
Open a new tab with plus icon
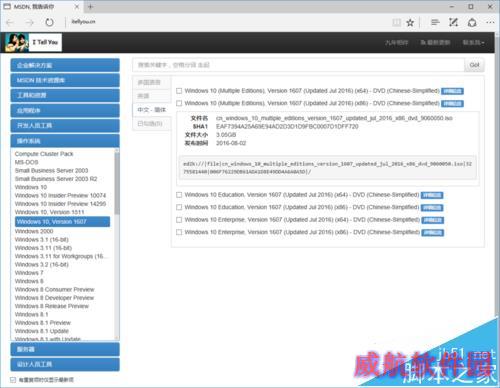click(90, 7)
